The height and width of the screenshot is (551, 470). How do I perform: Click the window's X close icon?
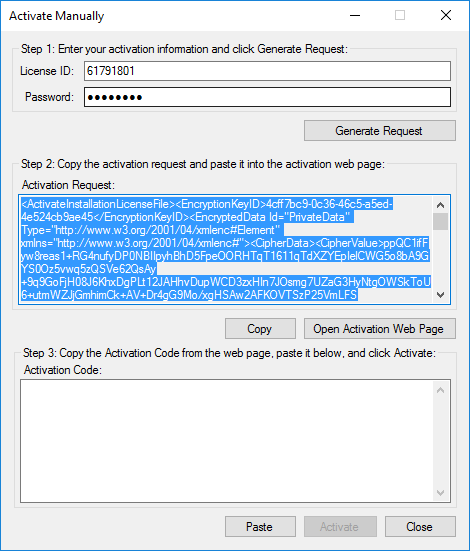coord(446,15)
